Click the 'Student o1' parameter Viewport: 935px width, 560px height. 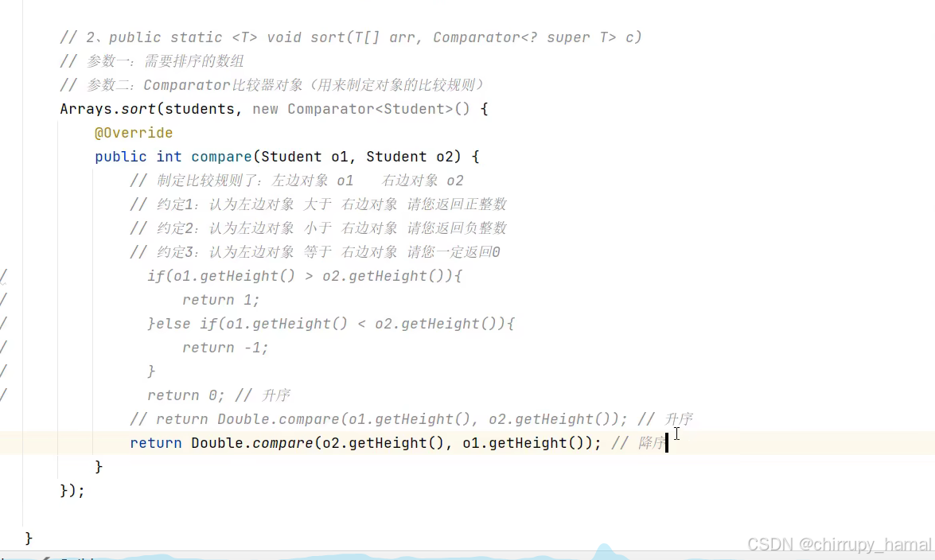click(305, 157)
